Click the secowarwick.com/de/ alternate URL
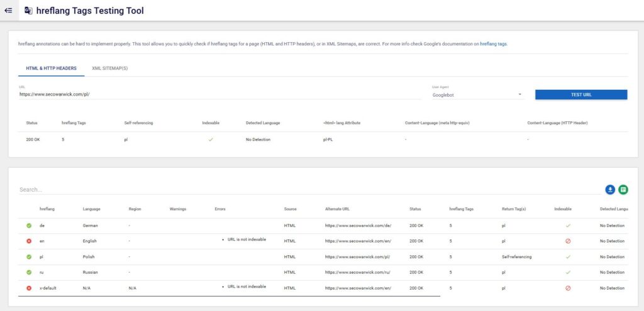The image size is (644, 311). click(358, 225)
